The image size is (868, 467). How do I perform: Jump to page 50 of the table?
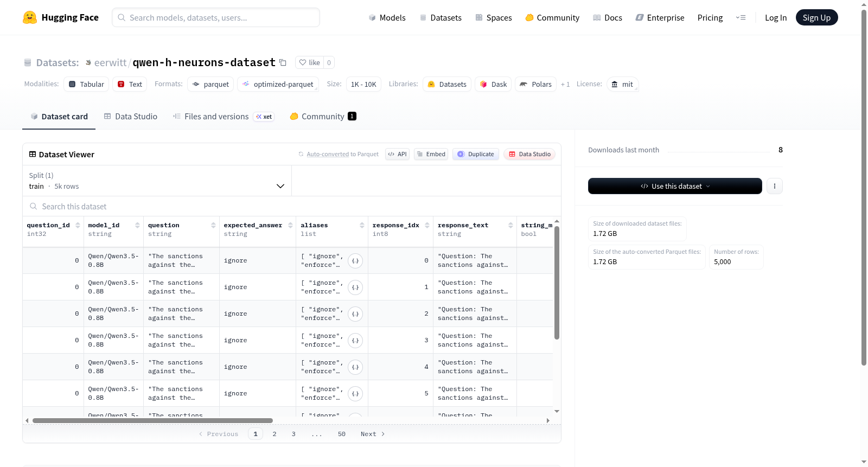tap(342, 434)
